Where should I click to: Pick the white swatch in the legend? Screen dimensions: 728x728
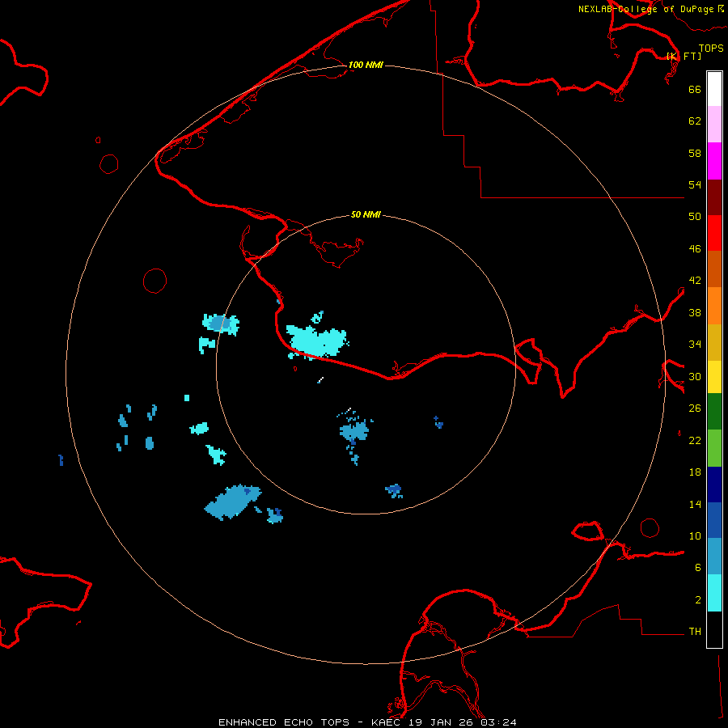tap(714, 89)
